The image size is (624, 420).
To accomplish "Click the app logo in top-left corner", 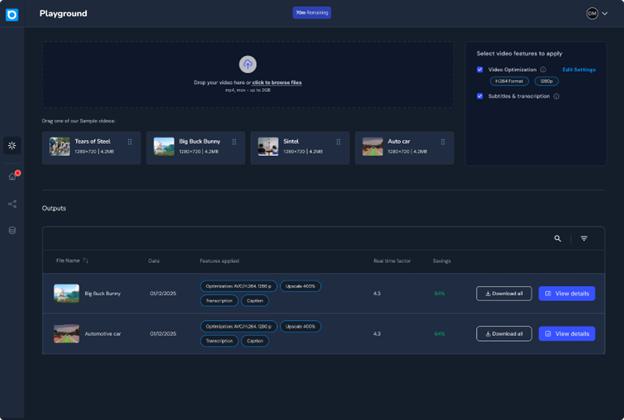I will (x=12, y=15).
